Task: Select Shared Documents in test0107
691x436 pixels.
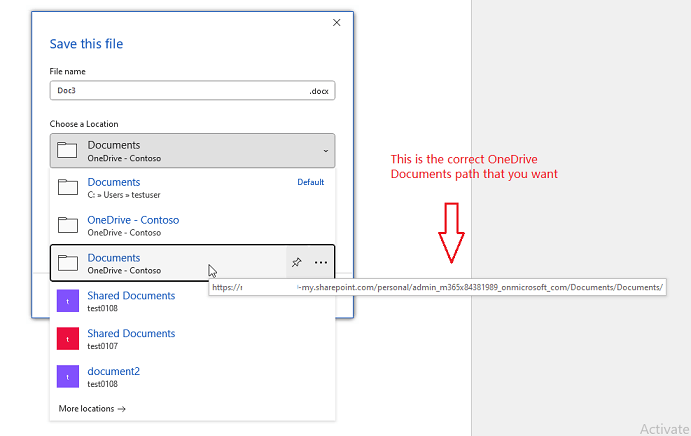Action: click(x=192, y=339)
